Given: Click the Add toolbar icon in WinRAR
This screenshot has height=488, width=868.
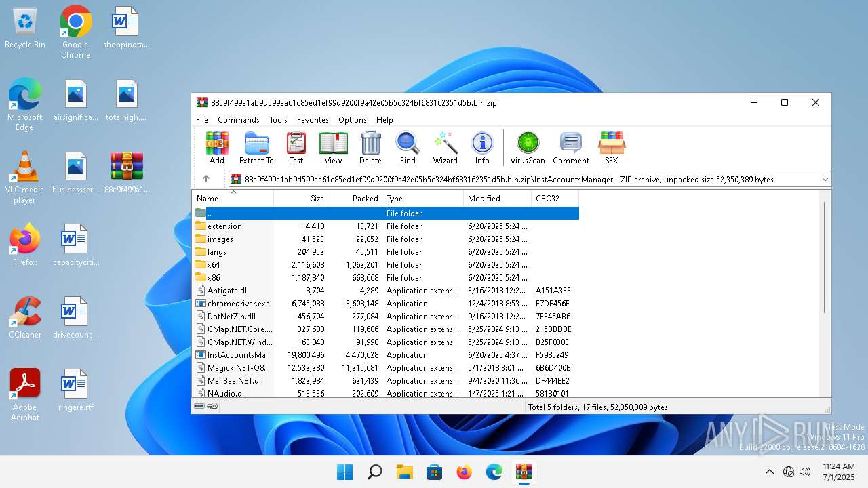Looking at the screenshot, I should click(217, 148).
